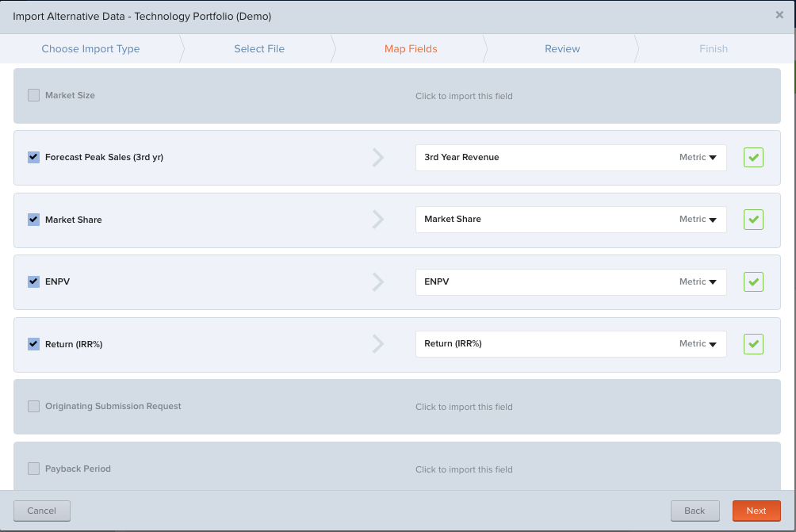Enable Originating Submission Request checkbox
Viewport: 796px width, 532px height.
33,406
